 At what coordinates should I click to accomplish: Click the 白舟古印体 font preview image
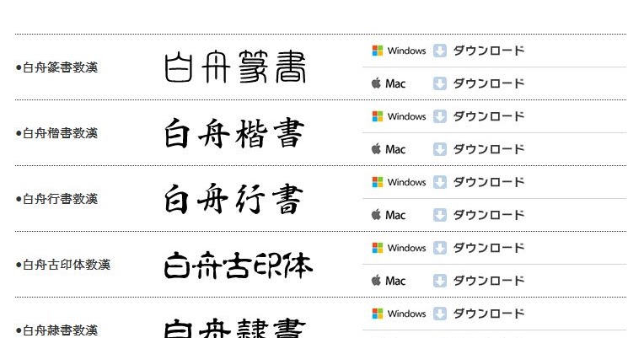point(239,266)
